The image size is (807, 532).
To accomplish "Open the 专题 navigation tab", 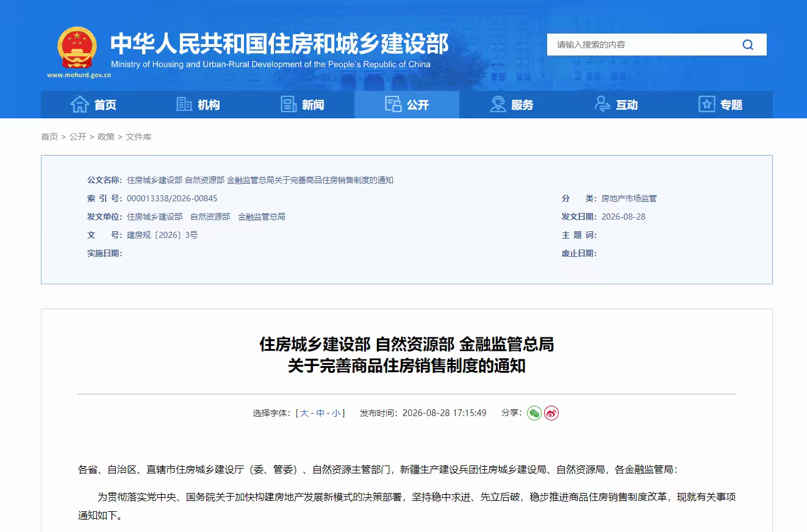I will pos(720,104).
